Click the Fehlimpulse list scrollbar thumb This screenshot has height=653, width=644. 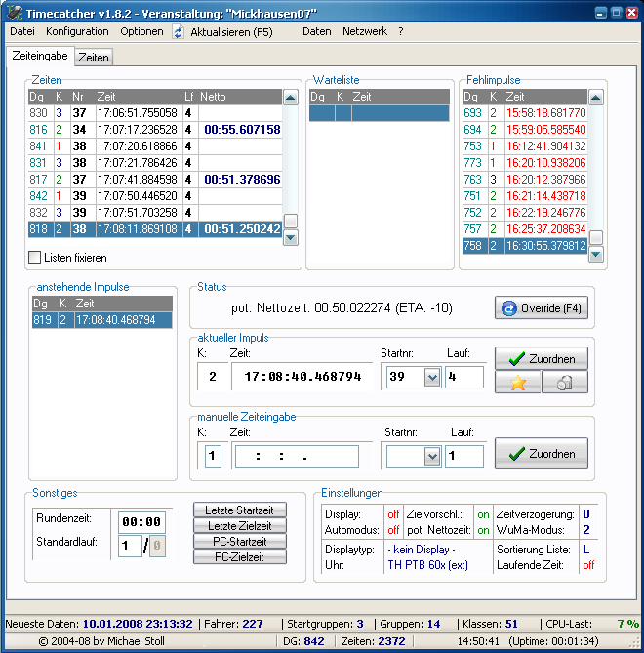tap(596, 237)
